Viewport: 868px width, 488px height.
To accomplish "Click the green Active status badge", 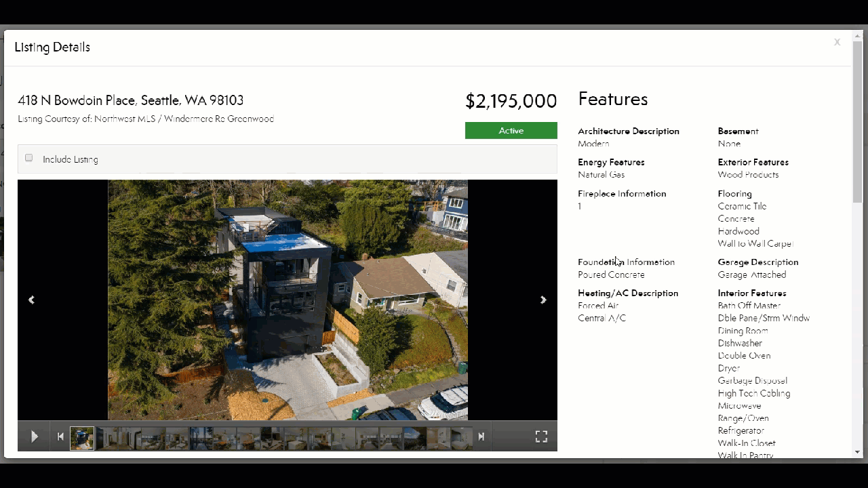I will [511, 131].
